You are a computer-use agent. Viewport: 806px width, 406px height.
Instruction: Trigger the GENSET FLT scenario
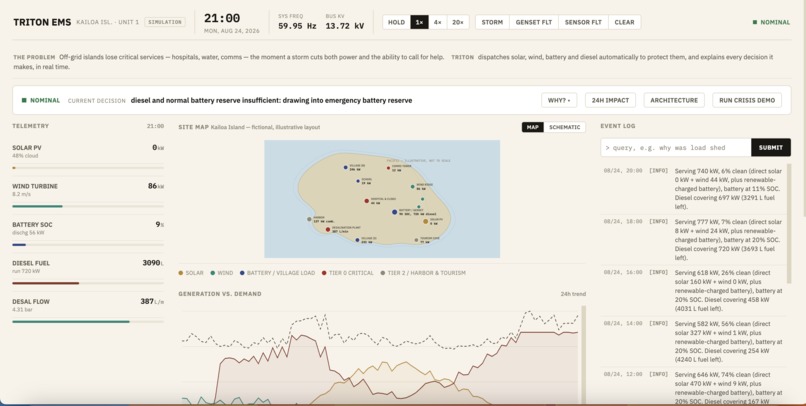[x=534, y=22]
